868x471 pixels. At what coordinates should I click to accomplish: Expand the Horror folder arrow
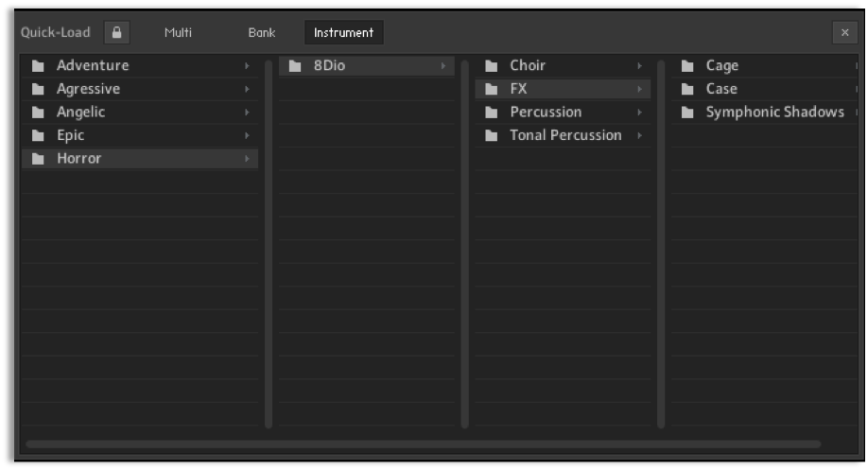tap(247, 159)
